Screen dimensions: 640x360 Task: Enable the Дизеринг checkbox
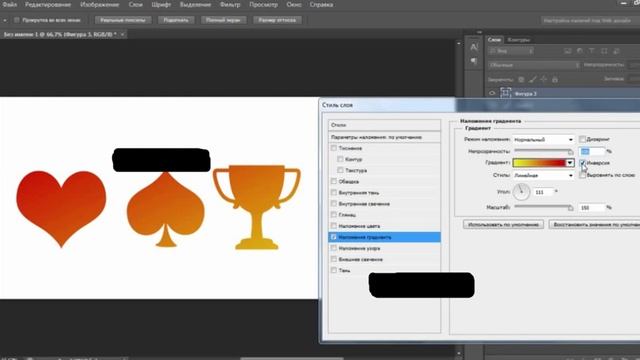(x=582, y=139)
